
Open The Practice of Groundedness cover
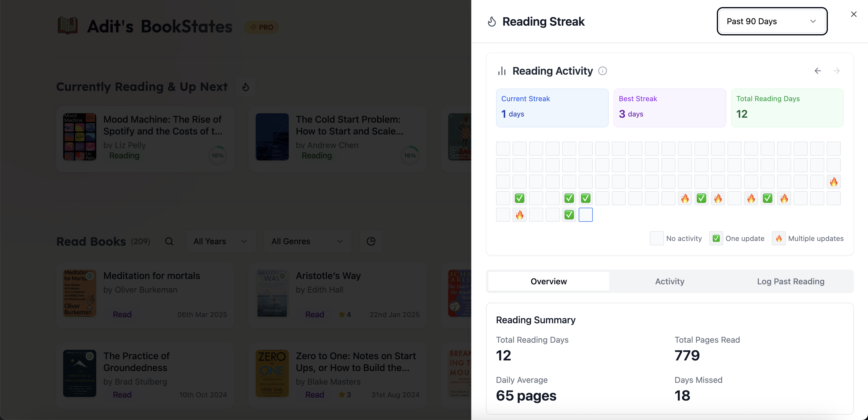tap(80, 373)
